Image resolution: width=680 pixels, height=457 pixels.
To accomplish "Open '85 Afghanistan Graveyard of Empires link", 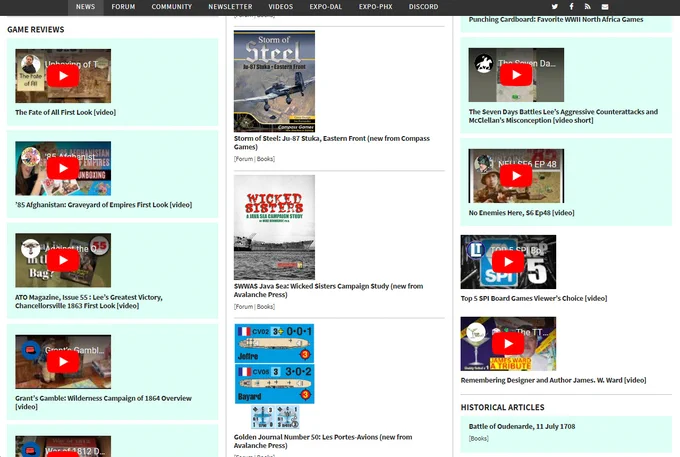I will point(104,205).
